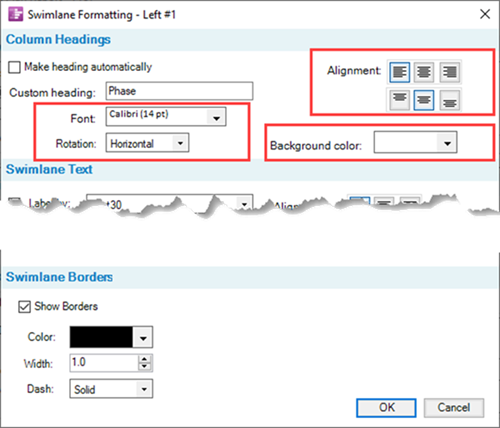Select middle vertical alignment for heading
This screenshot has width=500, height=428.
click(424, 100)
